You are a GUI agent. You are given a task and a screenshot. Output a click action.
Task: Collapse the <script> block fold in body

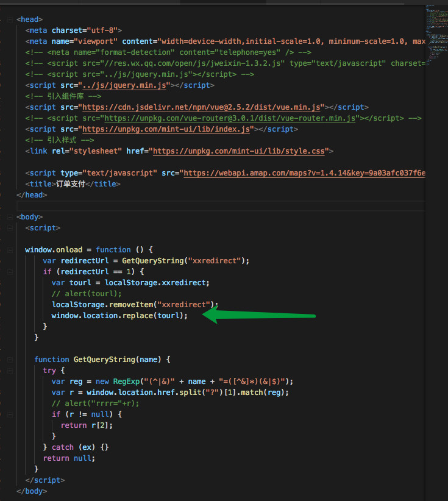pyautogui.click(x=10, y=228)
